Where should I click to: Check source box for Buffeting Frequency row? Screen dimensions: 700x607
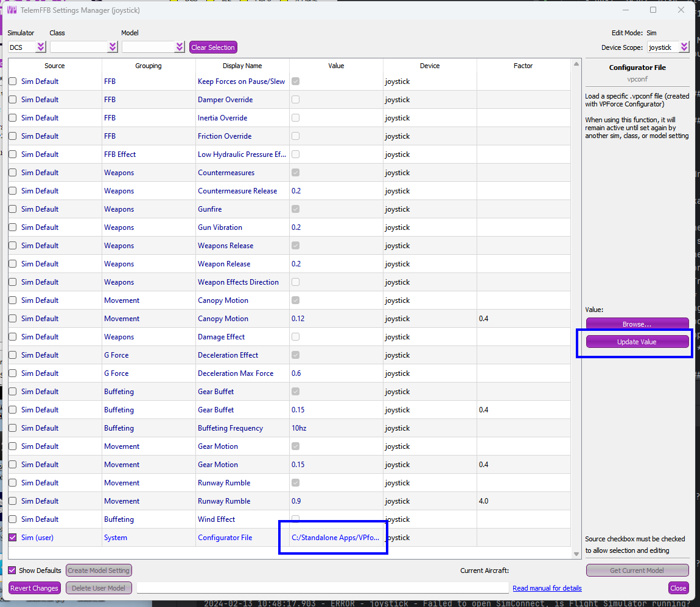coord(13,428)
